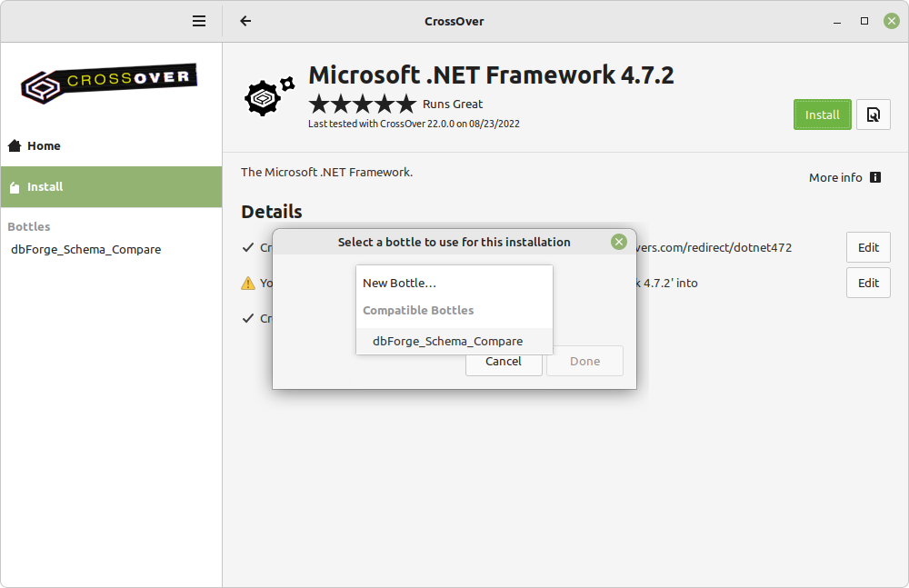
Task: Click the green Install button
Action: (822, 115)
